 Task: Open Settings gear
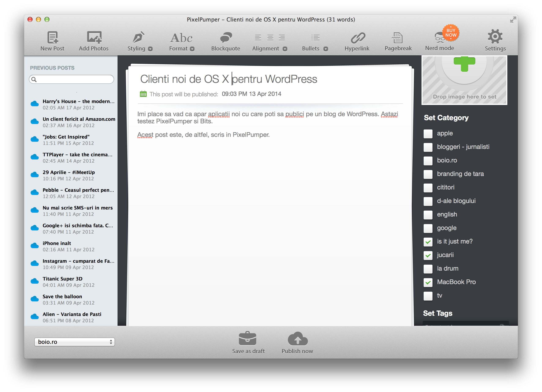tap(495, 37)
